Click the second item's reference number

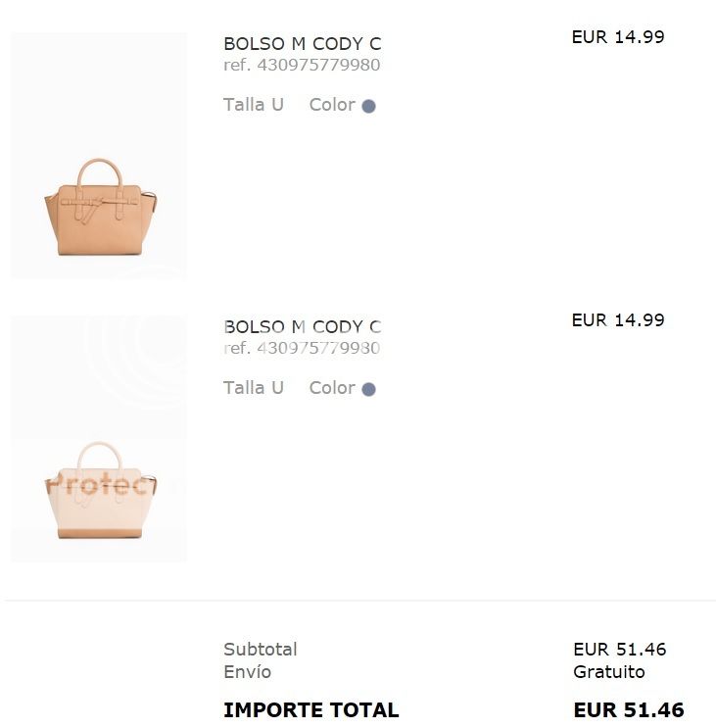302,348
